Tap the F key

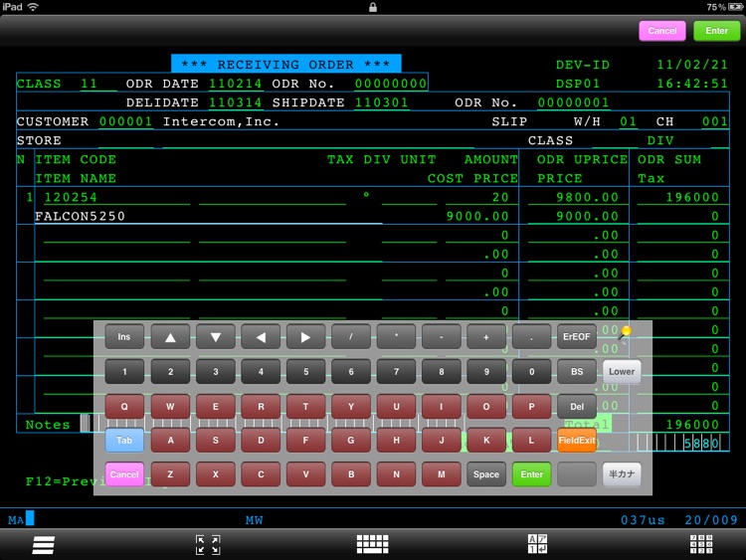(x=306, y=440)
